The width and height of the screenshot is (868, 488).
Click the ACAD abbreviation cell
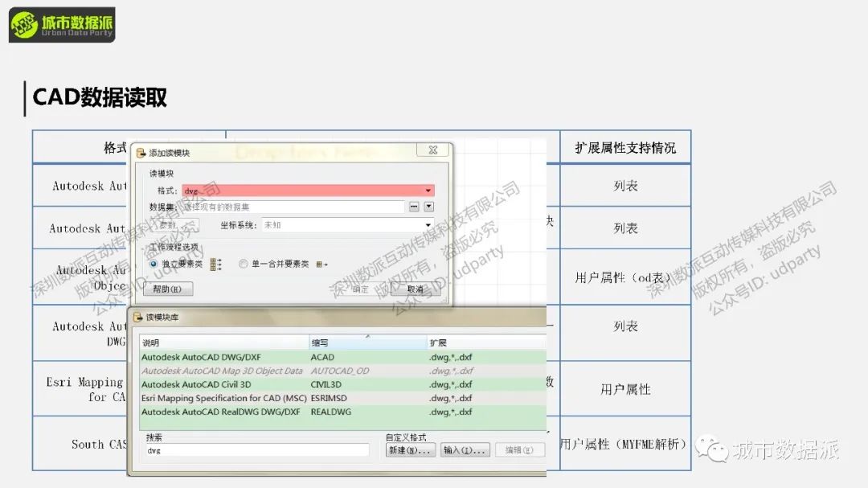click(x=322, y=357)
